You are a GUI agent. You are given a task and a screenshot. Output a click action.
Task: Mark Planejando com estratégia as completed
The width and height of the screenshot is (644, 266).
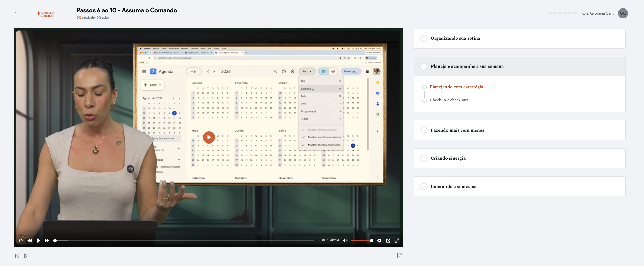(424, 87)
